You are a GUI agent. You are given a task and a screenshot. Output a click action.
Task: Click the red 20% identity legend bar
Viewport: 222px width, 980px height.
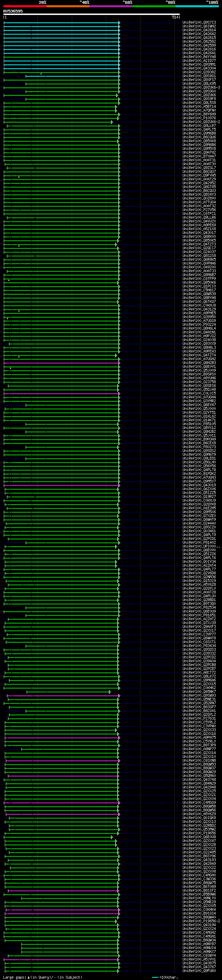pos(25,6)
